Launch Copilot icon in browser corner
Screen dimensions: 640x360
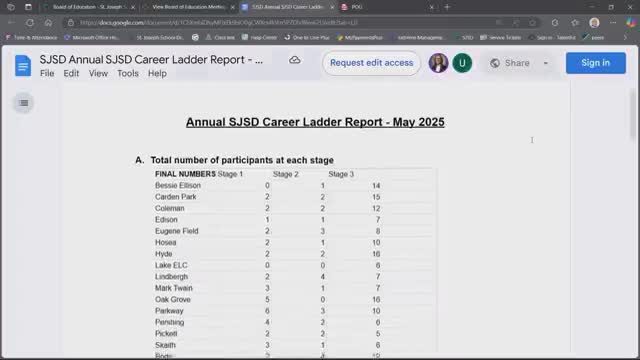click(631, 22)
